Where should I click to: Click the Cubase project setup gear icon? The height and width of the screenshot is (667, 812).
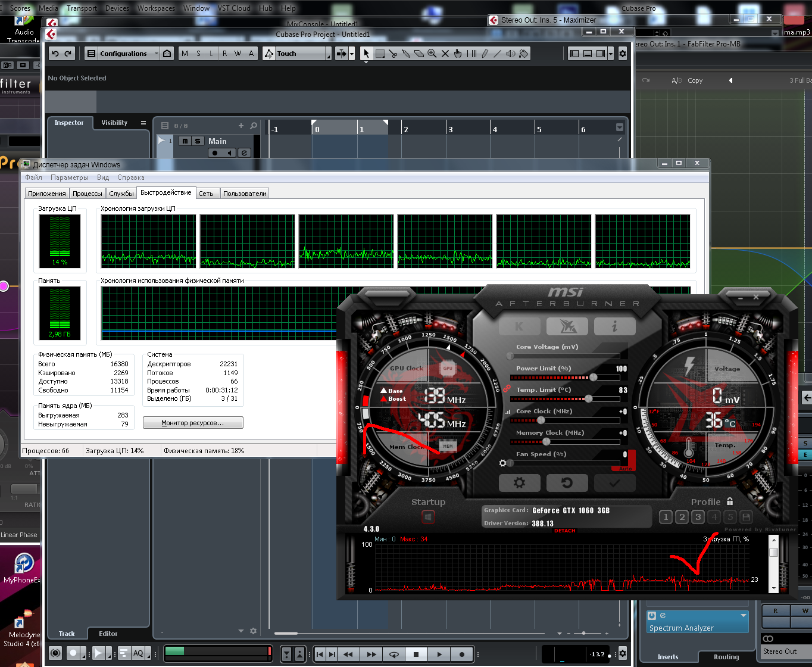pos(623,54)
